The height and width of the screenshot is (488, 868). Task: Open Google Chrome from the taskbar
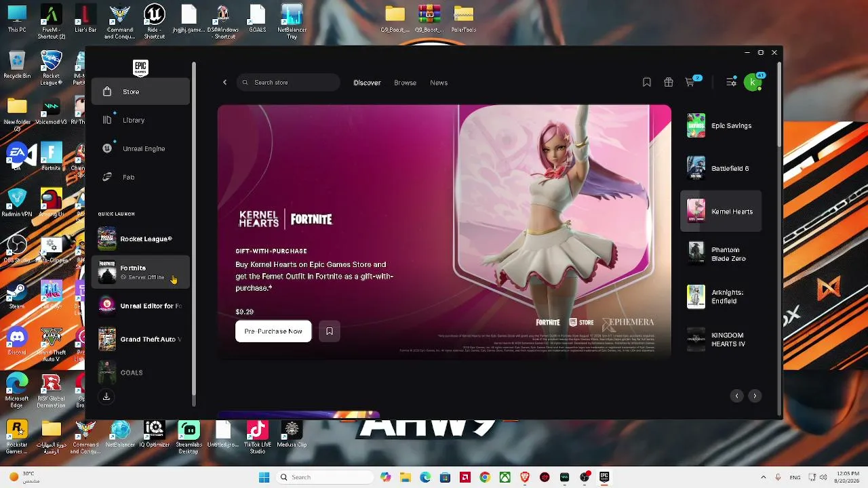485,477
